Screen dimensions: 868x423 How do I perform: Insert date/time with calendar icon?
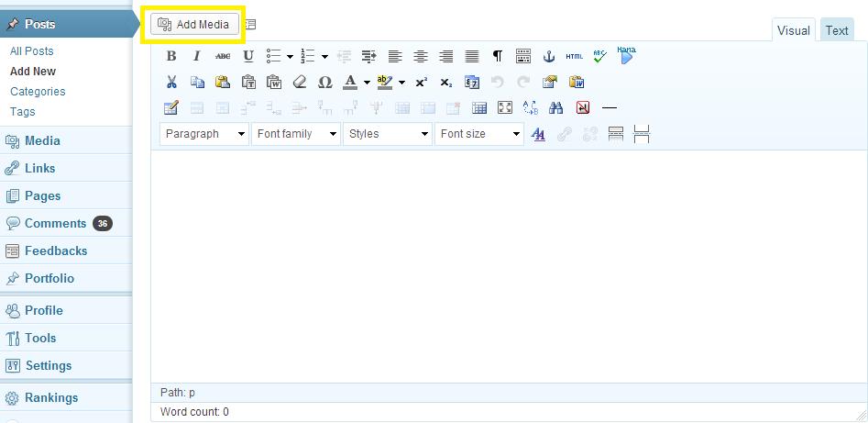tap(472, 82)
